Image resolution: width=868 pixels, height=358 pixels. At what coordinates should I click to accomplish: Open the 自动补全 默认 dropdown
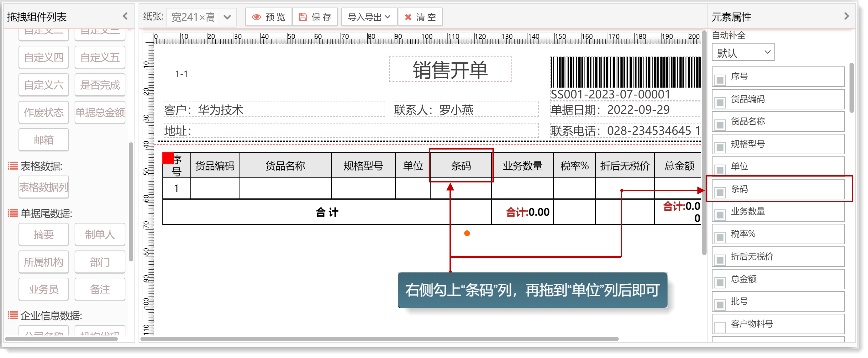(x=743, y=52)
